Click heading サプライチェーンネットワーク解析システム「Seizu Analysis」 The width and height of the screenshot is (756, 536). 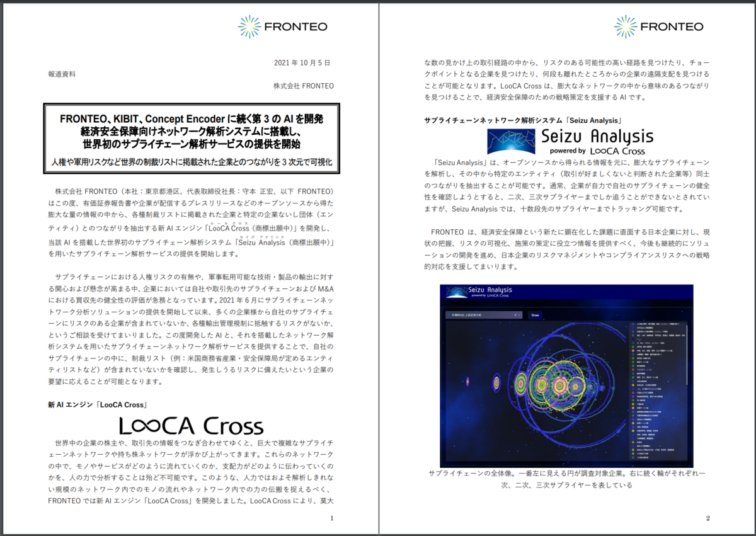point(524,120)
